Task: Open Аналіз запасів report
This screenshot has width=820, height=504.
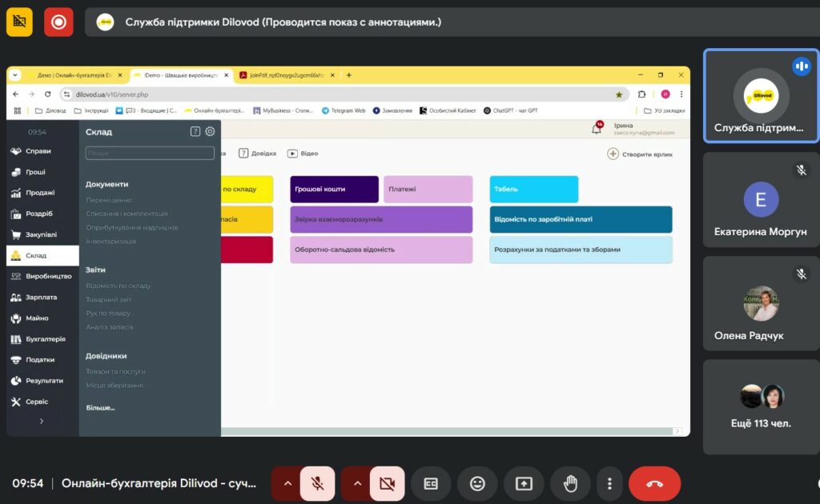Action: click(109, 327)
